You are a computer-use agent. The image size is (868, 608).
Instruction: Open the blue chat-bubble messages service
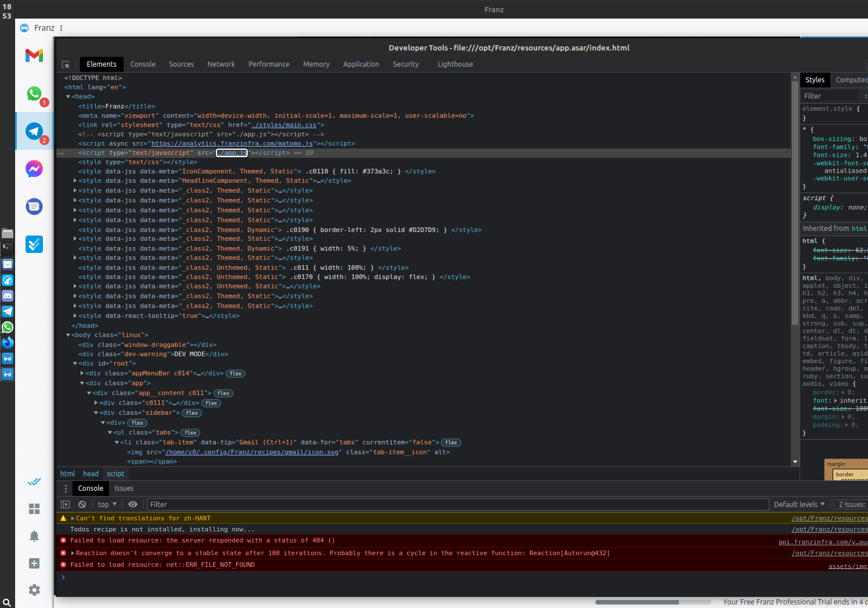click(x=34, y=207)
